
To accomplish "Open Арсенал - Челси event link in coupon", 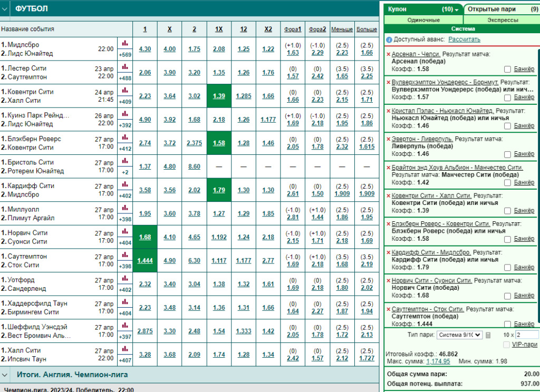I will (416, 54).
